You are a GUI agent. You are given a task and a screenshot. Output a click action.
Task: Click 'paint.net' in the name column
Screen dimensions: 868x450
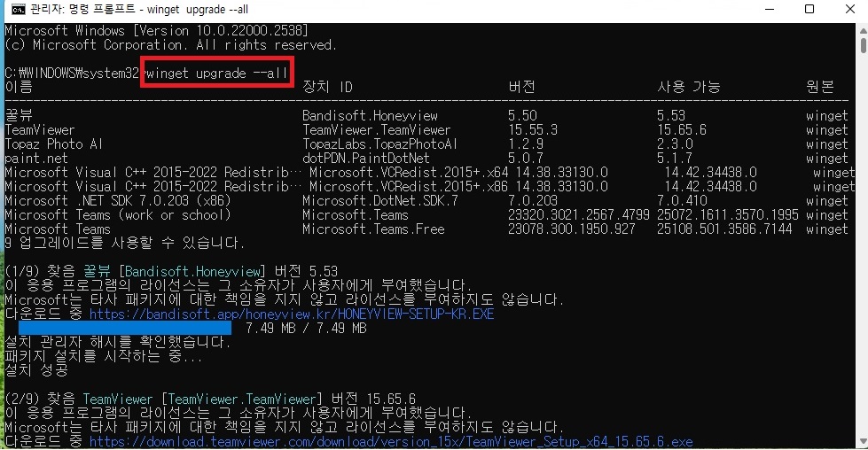[x=36, y=158]
